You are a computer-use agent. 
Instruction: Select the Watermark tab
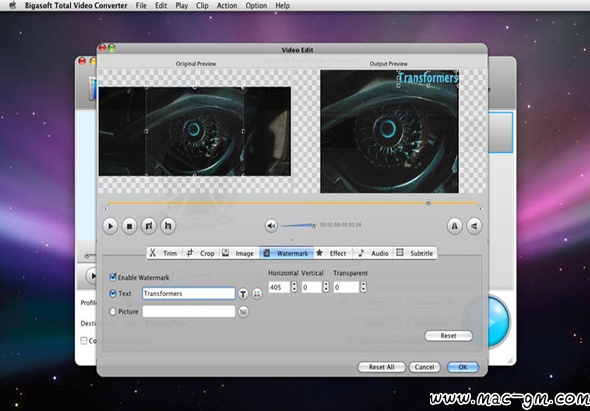(286, 253)
